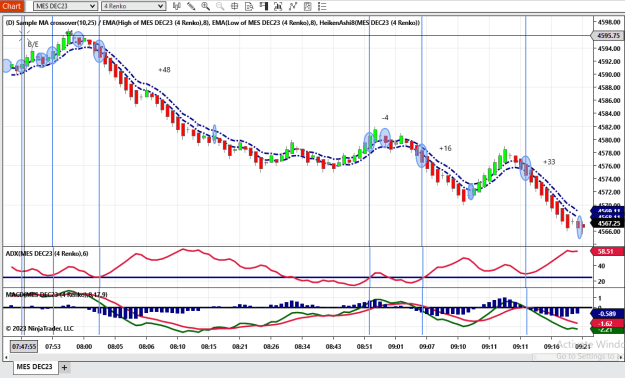The height and width of the screenshot is (378, 625).
Task: Click the -0.589 MACD histogram value marker
Action: click(607, 314)
